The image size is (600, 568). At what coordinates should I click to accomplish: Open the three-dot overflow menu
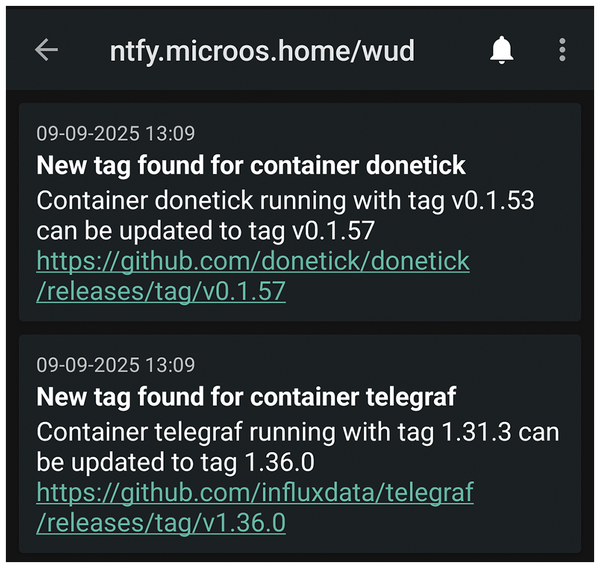tap(562, 50)
